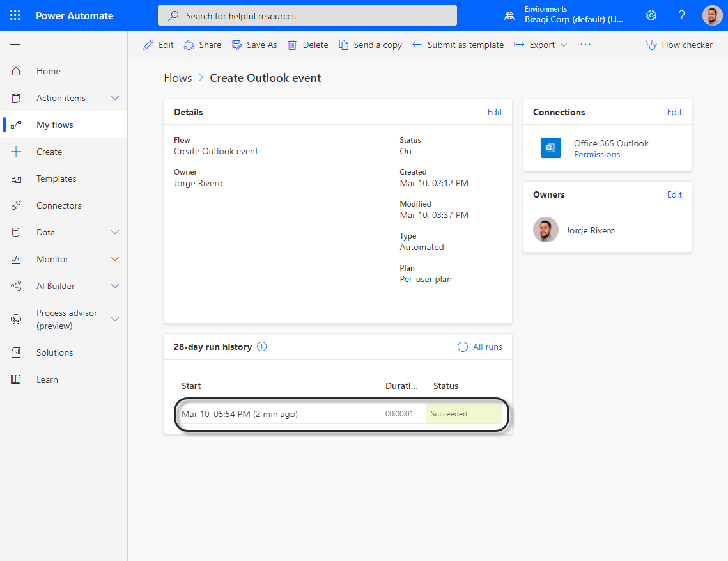The image size is (728, 561).
Task: Click the 00:00:01 duration value
Action: click(x=399, y=414)
